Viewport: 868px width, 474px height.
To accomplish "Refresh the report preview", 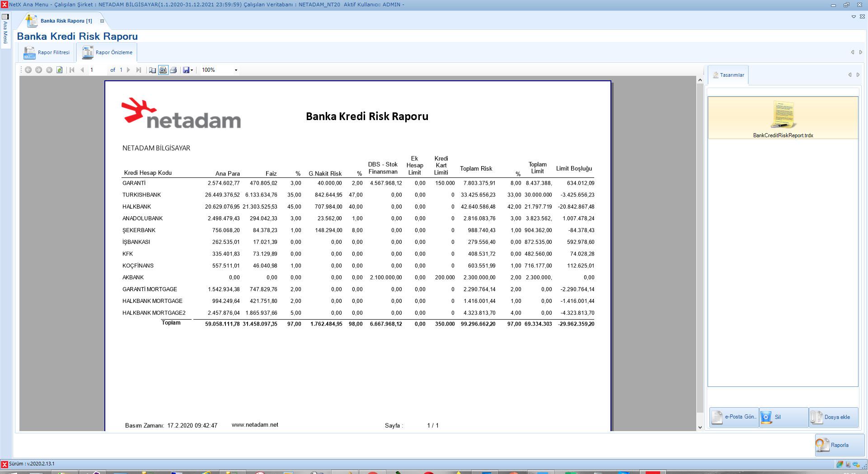I will coord(60,70).
